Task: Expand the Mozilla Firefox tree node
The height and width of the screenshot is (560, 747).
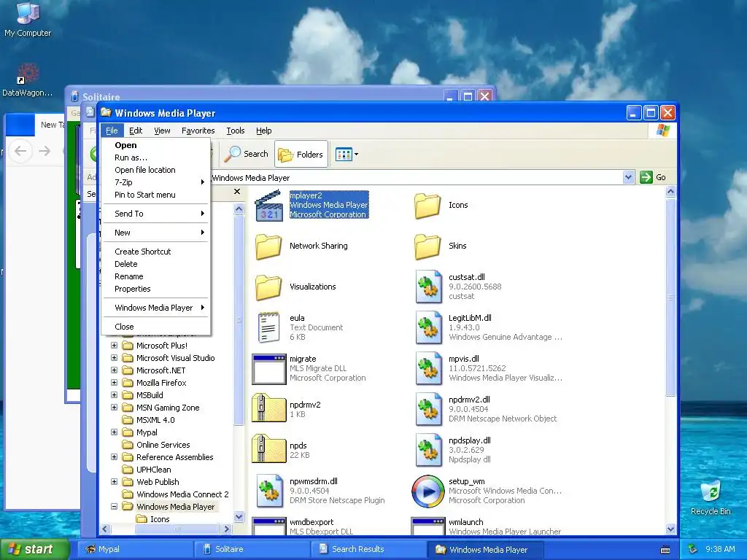Action: click(x=114, y=382)
